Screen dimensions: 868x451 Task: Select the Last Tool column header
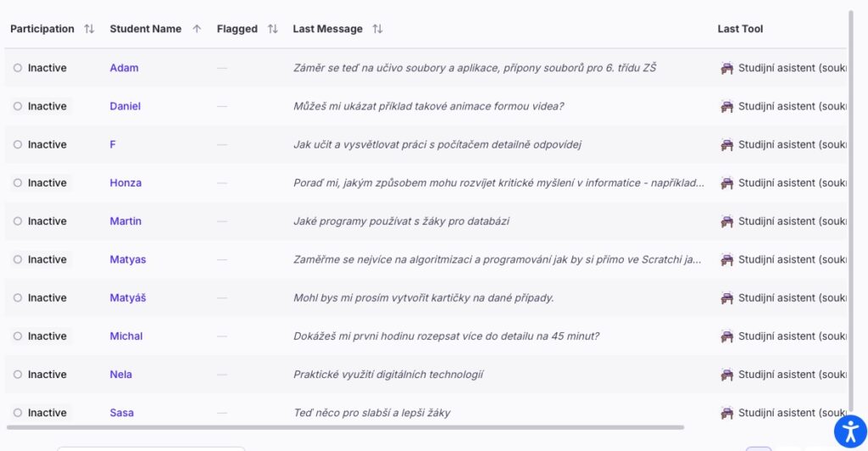click(740, 29)
